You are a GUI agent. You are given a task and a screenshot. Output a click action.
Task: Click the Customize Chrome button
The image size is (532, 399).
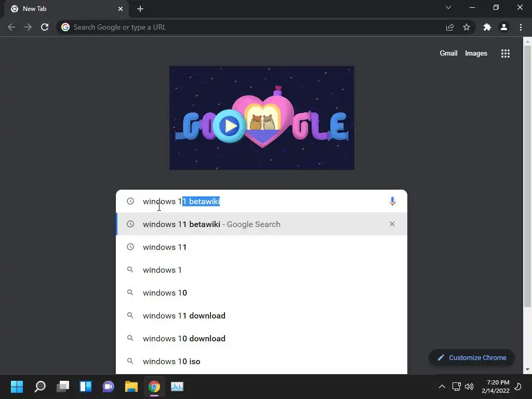pos(472,357)
